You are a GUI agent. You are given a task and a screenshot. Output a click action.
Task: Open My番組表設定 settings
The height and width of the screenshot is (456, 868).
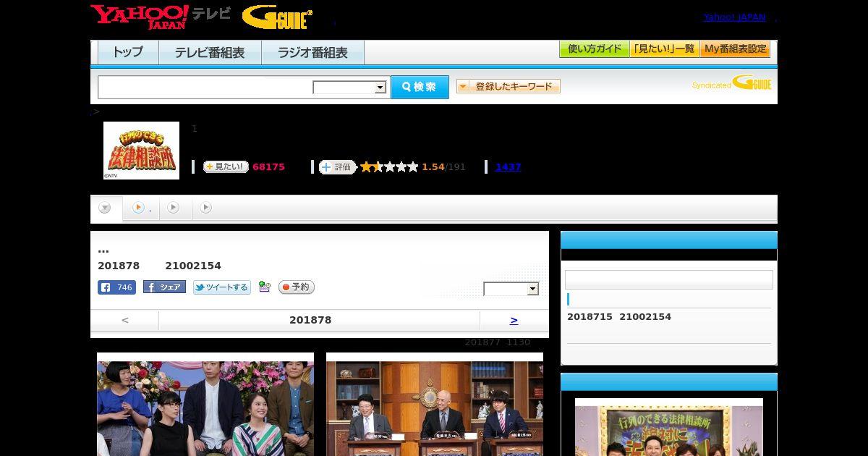735,49
